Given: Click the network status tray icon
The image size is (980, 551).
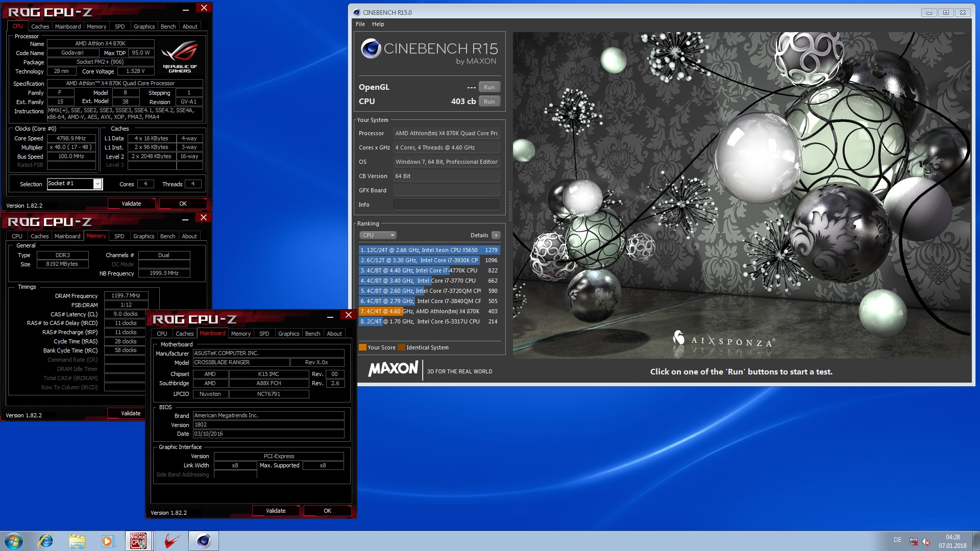Looking at the screenshot, I should [x=914, y=542].
